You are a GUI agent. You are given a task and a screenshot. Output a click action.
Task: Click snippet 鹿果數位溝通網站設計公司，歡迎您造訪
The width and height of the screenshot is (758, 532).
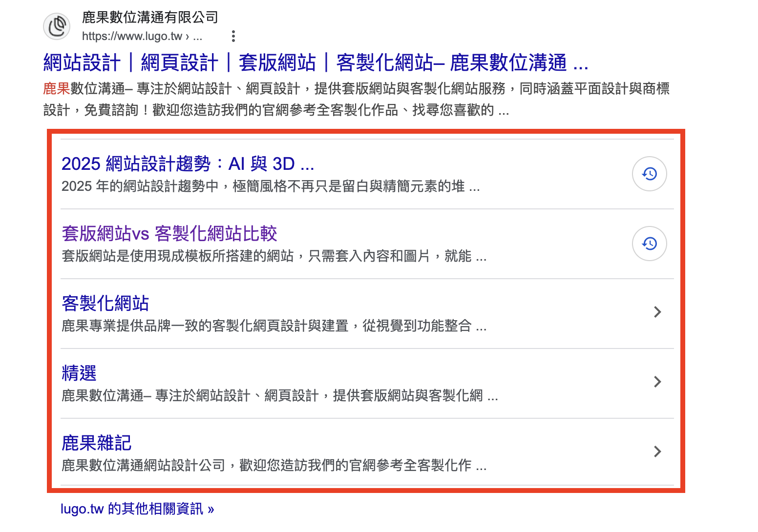click(x=274, y=466)
